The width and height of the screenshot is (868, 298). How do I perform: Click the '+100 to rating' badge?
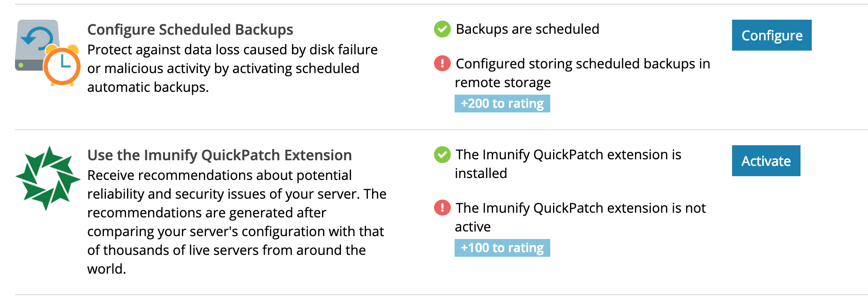[502, 248]
